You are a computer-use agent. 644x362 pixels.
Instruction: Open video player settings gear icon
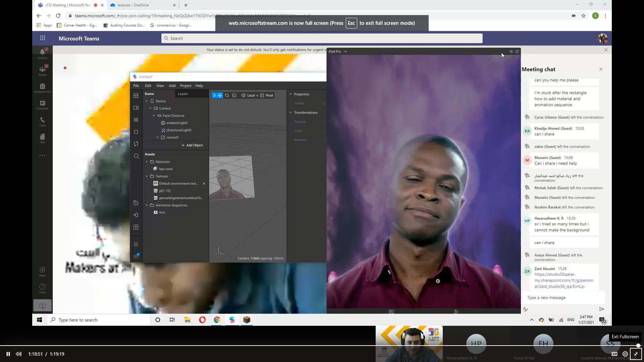(x=625, y=354)
